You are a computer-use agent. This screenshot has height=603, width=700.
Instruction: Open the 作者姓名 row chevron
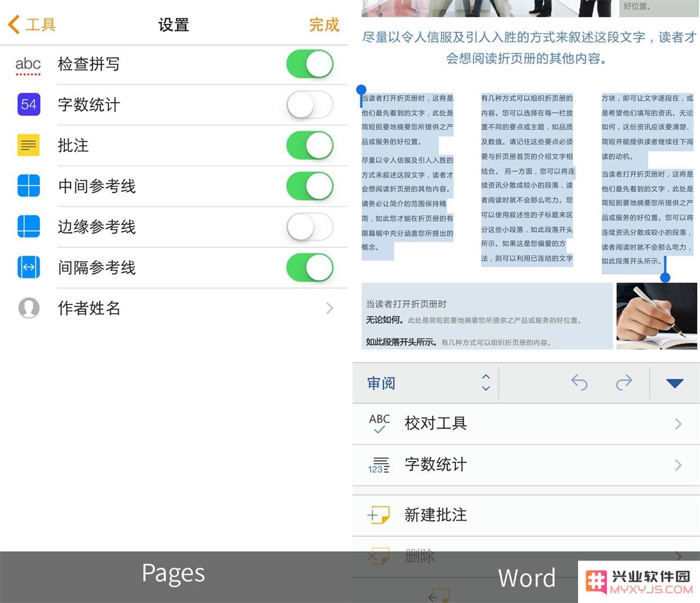pos(330,308)
